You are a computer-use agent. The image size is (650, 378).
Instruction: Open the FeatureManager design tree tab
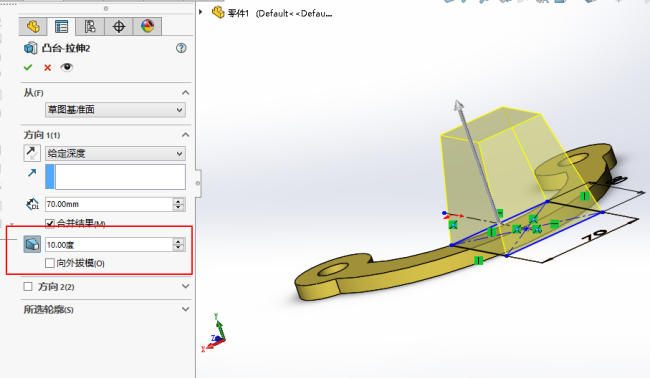point(33,27)
